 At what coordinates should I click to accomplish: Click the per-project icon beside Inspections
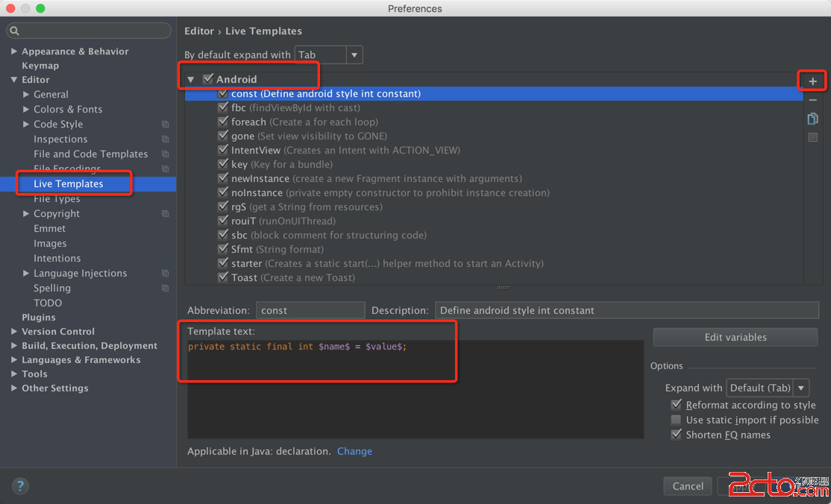[165, 139]
